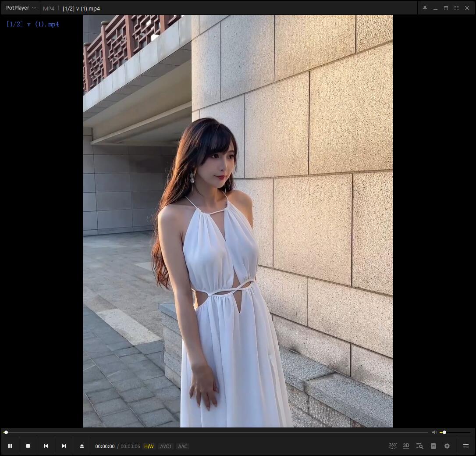This screenshot has height=456, width=476.
Task: Open the playlist panel icon
Action: [x=433, y=445]
